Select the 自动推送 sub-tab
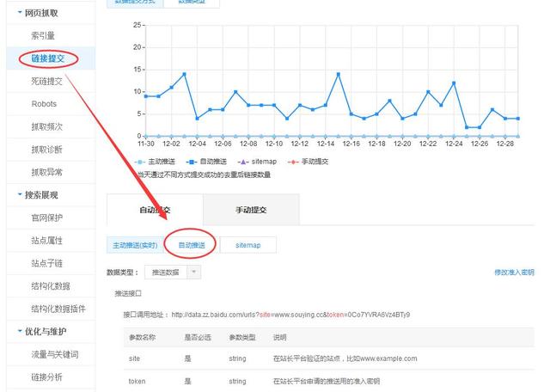Image resolution: width=550 pixels, height=392 pixels. (192, 245)
